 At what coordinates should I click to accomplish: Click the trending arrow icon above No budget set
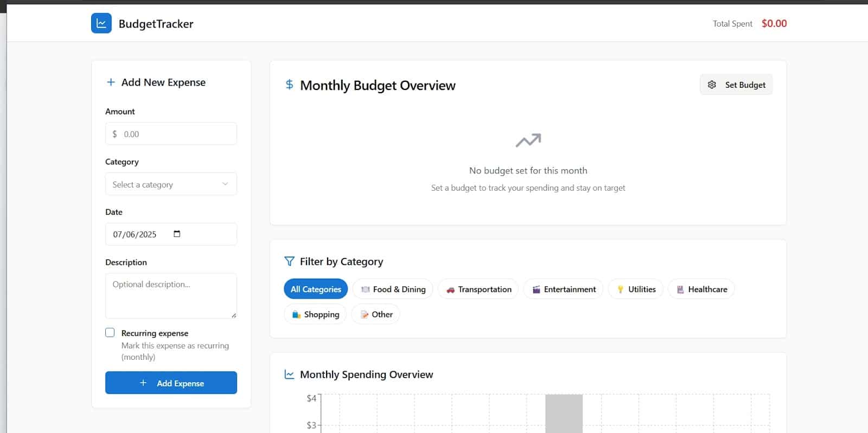pos(528,140)
